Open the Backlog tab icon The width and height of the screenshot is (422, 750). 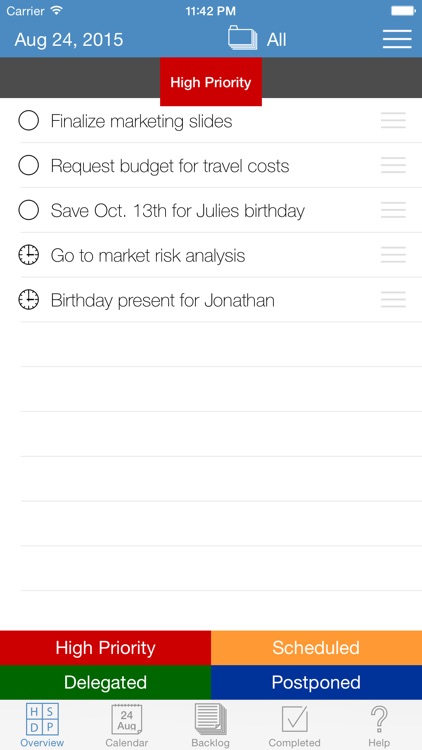coord(211,719)
